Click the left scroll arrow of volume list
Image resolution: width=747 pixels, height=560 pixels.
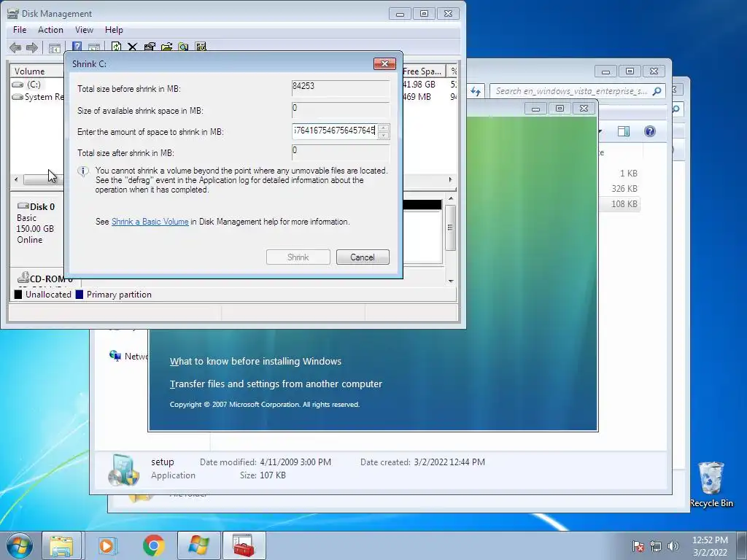click(x=16, y=179)
